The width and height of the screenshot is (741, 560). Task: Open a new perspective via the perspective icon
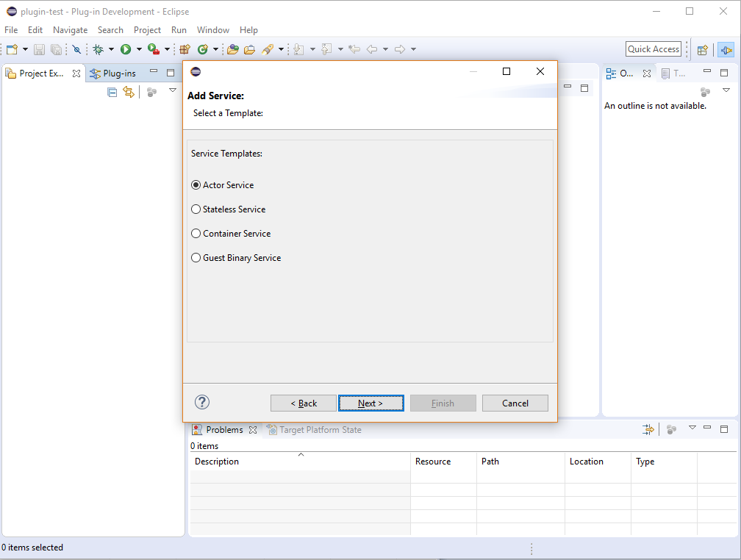point(702,49)
